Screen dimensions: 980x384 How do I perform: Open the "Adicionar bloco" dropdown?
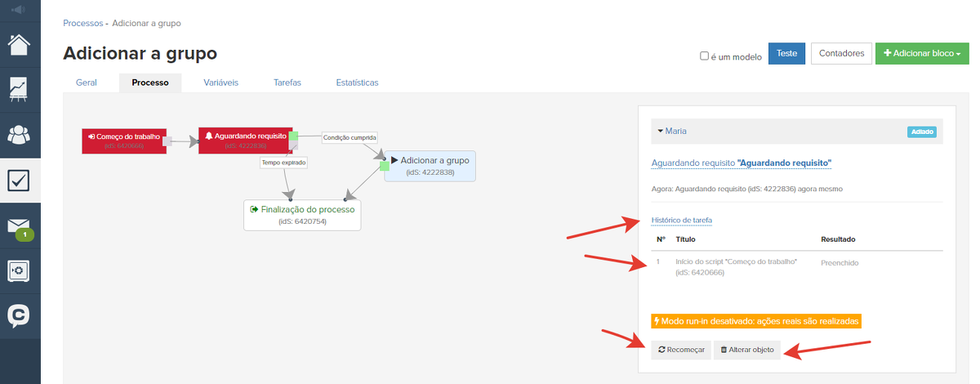[x=922, y=53]
